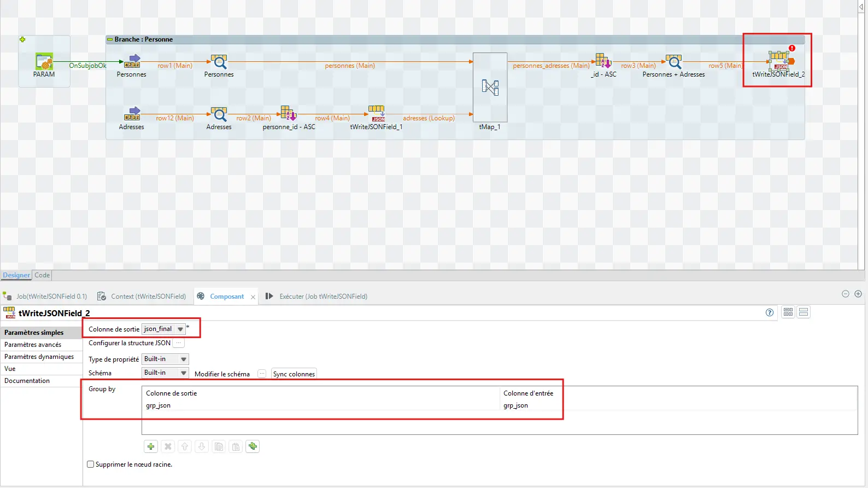Open 'Type de propriété' Built-in dropdown
The width and height of the screenshot is (868, 488).
(184, 359)
